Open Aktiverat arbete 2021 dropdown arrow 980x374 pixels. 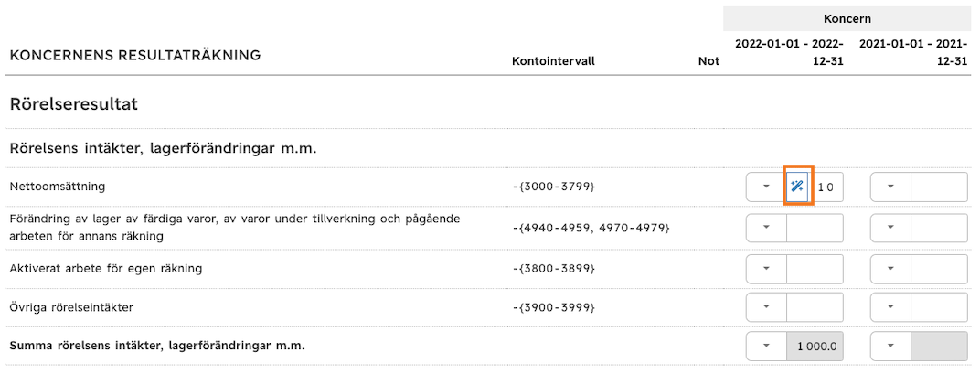[891, 269]
